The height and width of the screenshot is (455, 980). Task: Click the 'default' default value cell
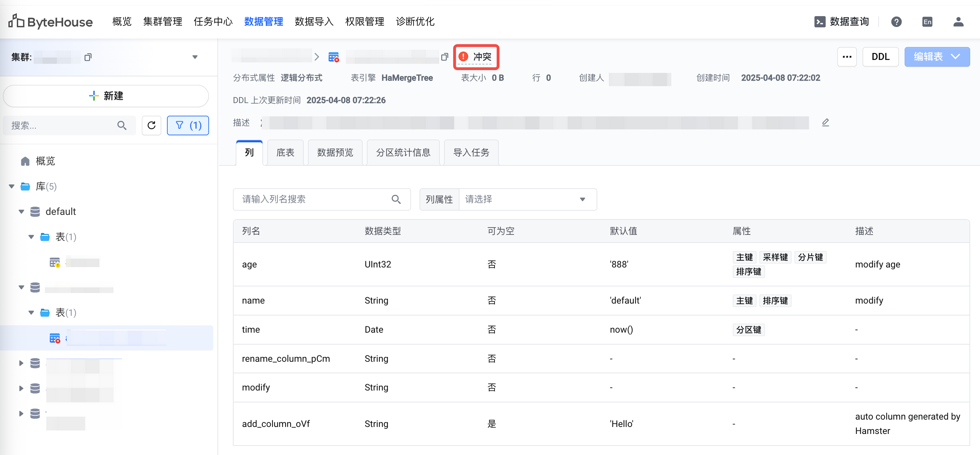coord(625,301)
